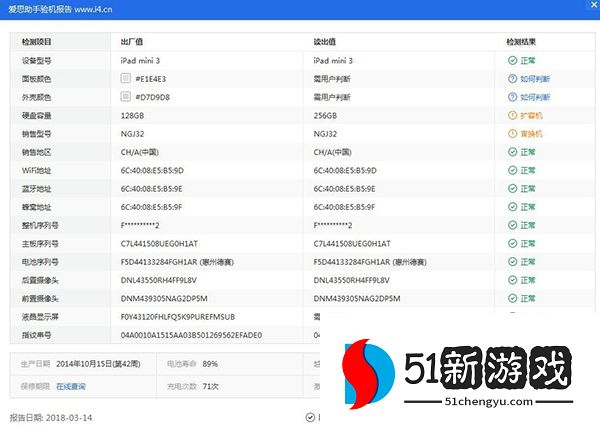600x433 pixels.
Task: Click the green check icon for WiFi地址
Action: click(512, 170)
